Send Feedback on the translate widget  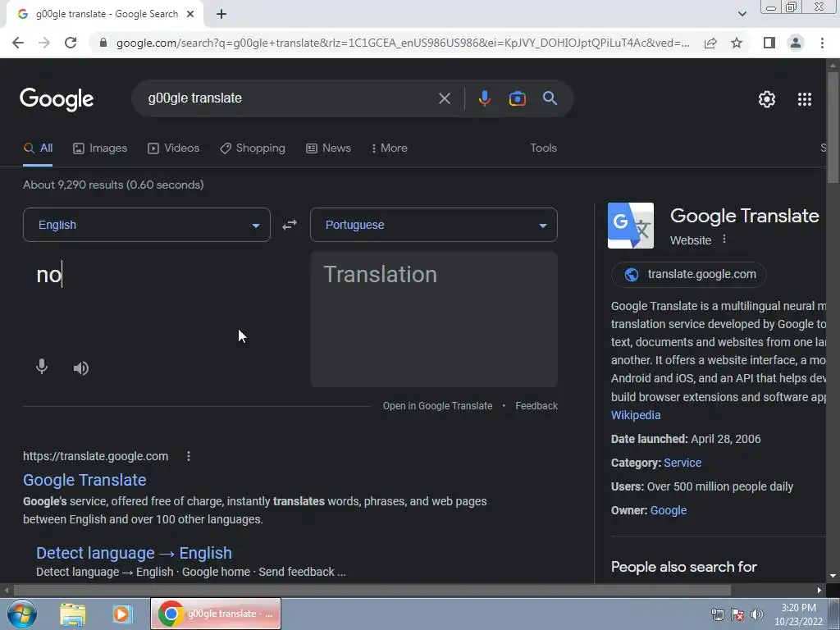536,406
